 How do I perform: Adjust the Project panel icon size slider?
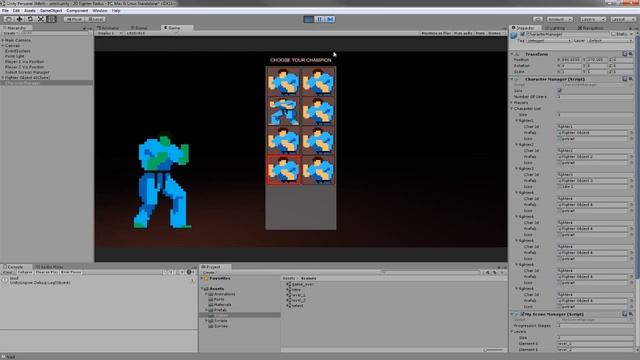pyautogui.click(x=493, y=350)
